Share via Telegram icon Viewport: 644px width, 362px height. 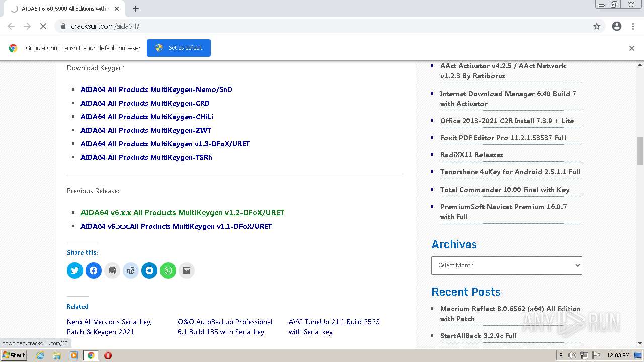(x=149, y=270)
